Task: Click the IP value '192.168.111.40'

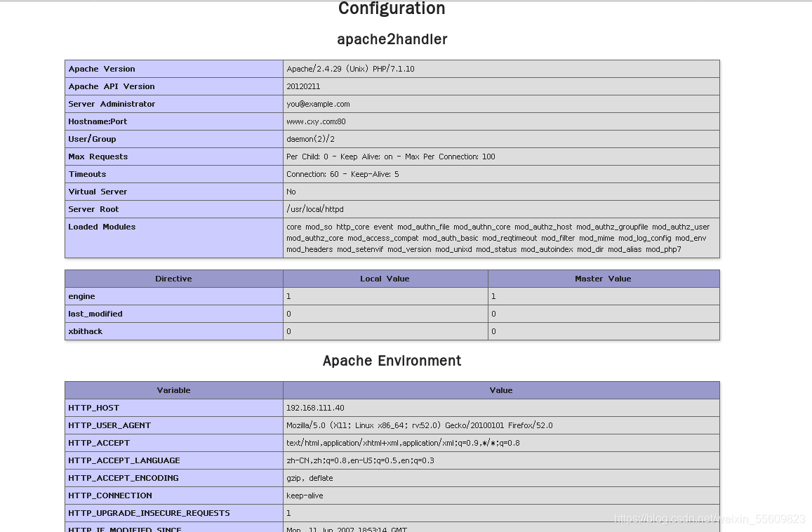Action: coord(315,408)
